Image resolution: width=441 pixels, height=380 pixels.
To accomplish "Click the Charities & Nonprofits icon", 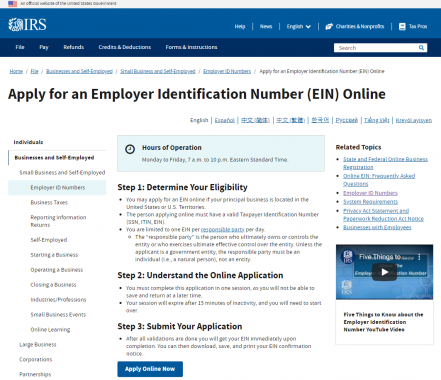I will (x=329, y=27).
